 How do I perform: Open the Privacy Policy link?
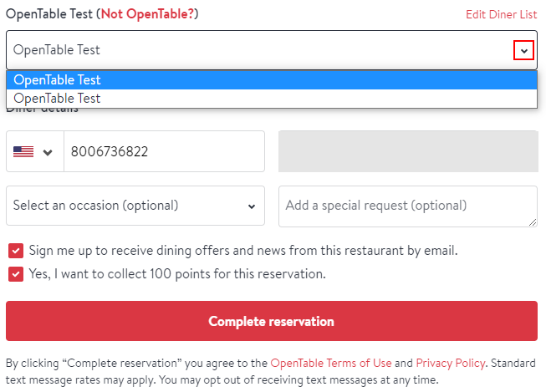pos(451,363)
